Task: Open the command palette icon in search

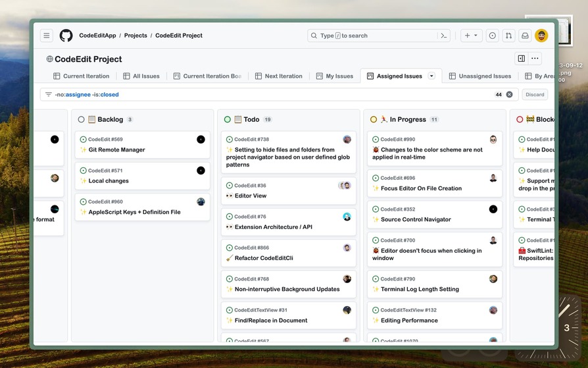Action: point(443,36)
